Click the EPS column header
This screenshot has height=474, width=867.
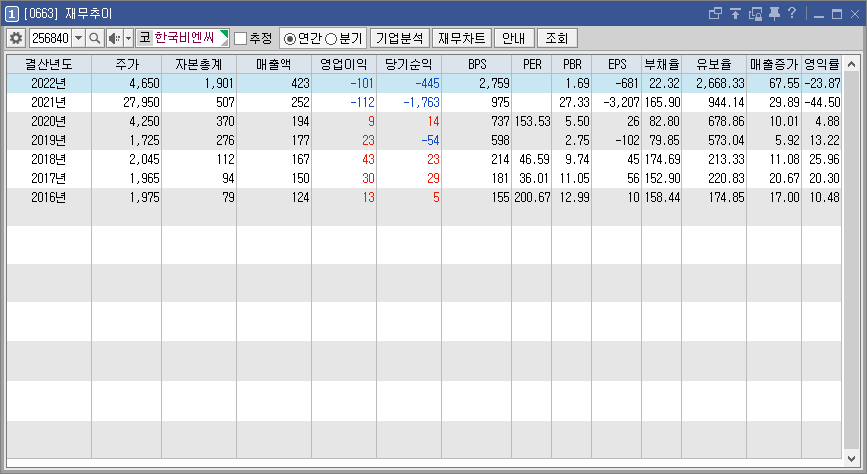[617, 64]
